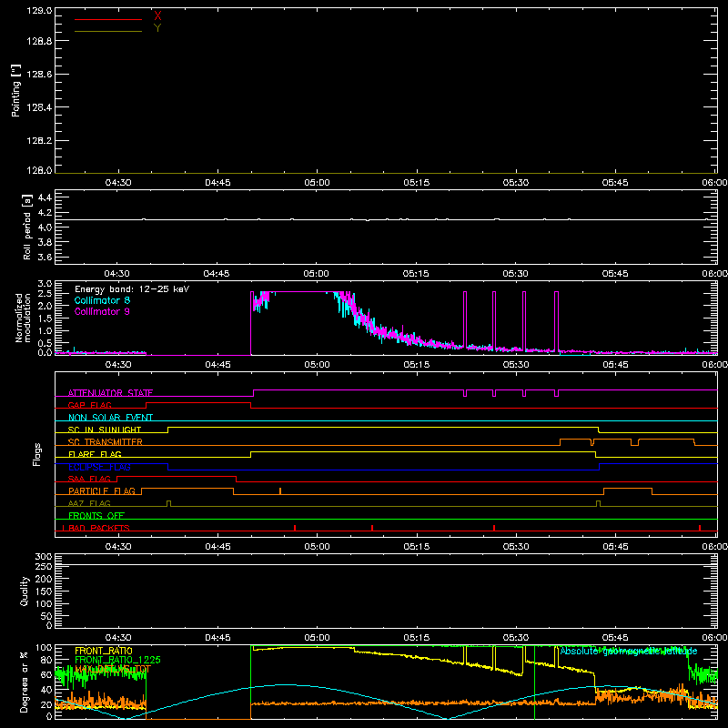Select the AAZ_FLAG label
728x728 pixels.
coord(89,503)
